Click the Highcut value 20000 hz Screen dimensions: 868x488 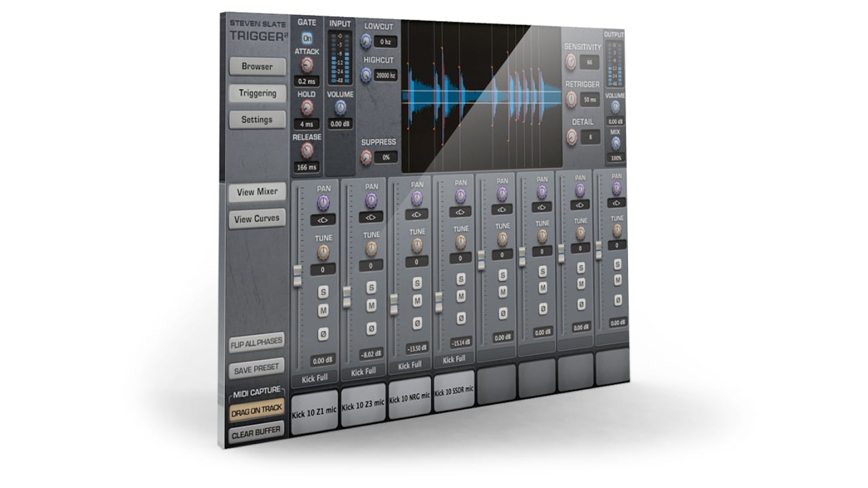(385, 76)
